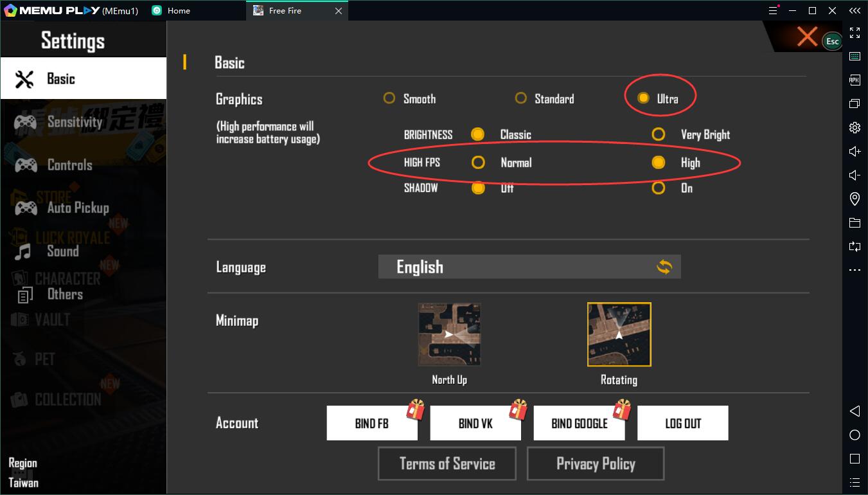Viewport: 868px width, 495px height.
Task: Close settings with the orange X icon
Action: click(x=807, y=37)
